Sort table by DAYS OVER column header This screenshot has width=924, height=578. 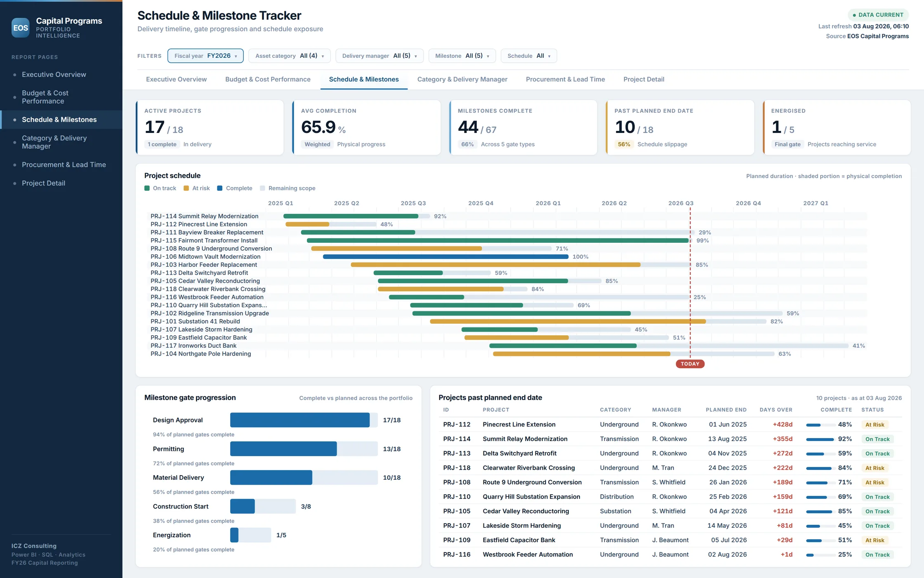coord(776,410)
